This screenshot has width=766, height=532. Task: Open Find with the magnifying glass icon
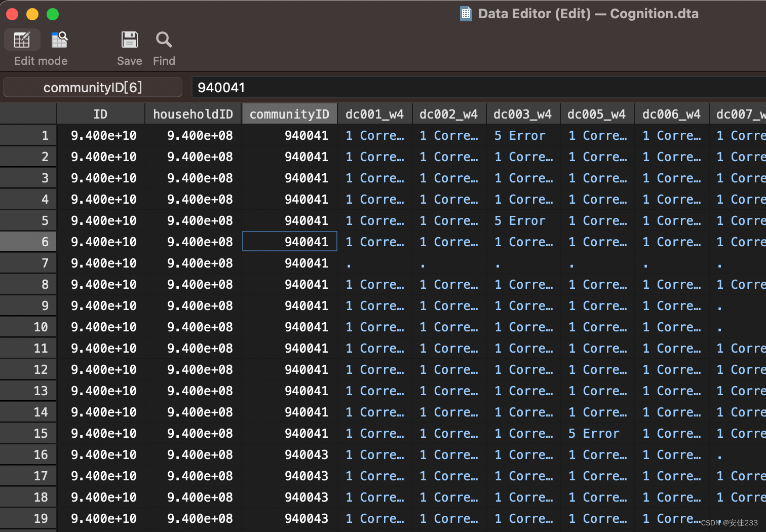[x=164, y=40]
